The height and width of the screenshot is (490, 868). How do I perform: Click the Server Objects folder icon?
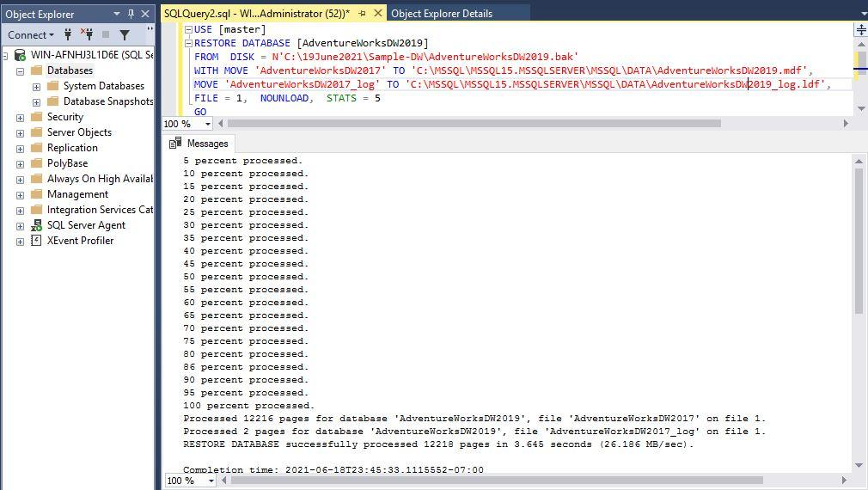pos(37,132)
